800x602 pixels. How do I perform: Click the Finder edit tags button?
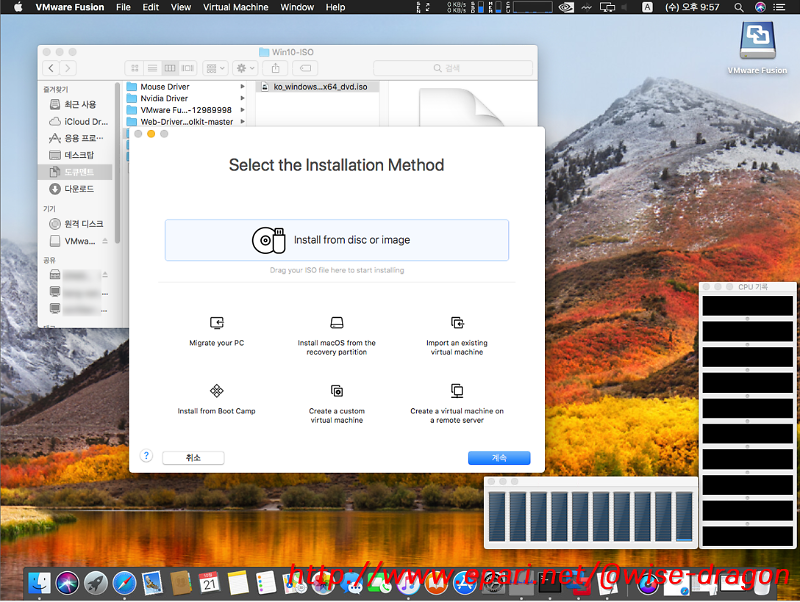click(x=305, y=68)
